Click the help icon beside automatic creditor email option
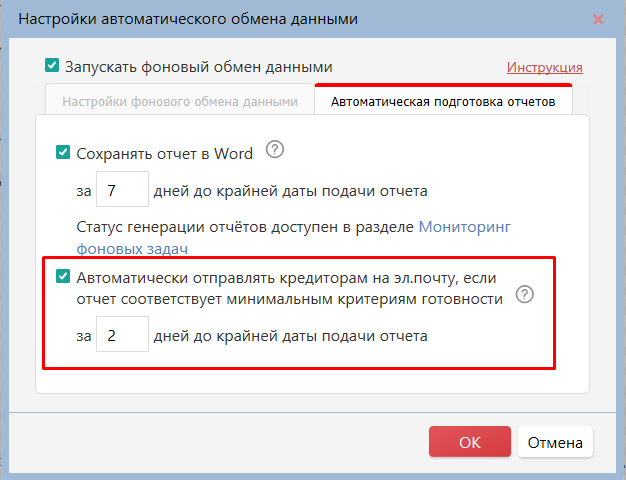This screenshot has height=480, width=626. pyautogui.click(x=525, y=294)
